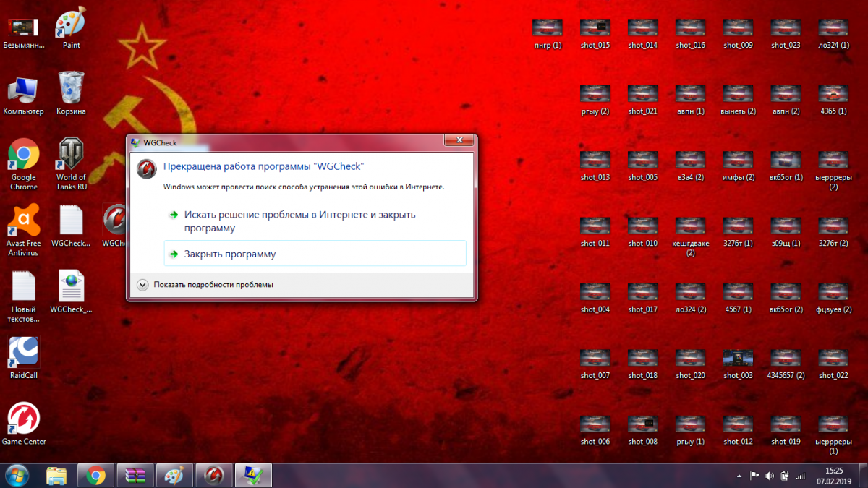
Task: Select the shot_006 thumbnail
Action: [595, 431]
